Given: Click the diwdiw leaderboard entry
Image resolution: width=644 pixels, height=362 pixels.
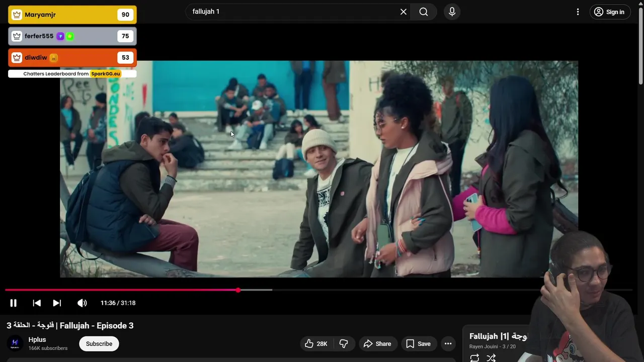Looking at the screenshot, I should coord(72,57).
